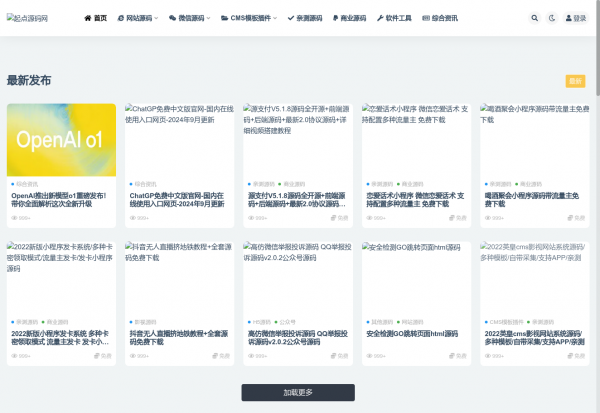Open article title 2022美皇cms影视网站系统源码
This screenshot has width=600, height=413.
click(535, 338)
